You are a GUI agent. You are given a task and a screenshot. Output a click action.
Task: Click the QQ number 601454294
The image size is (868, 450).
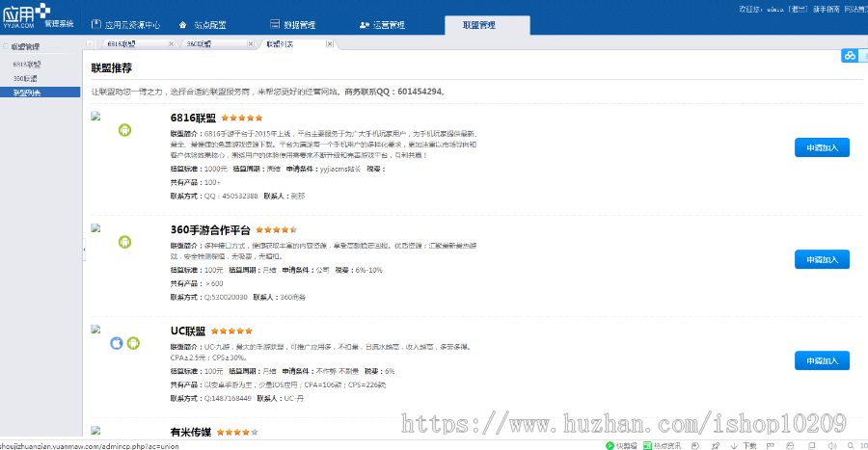click(420, 92)
